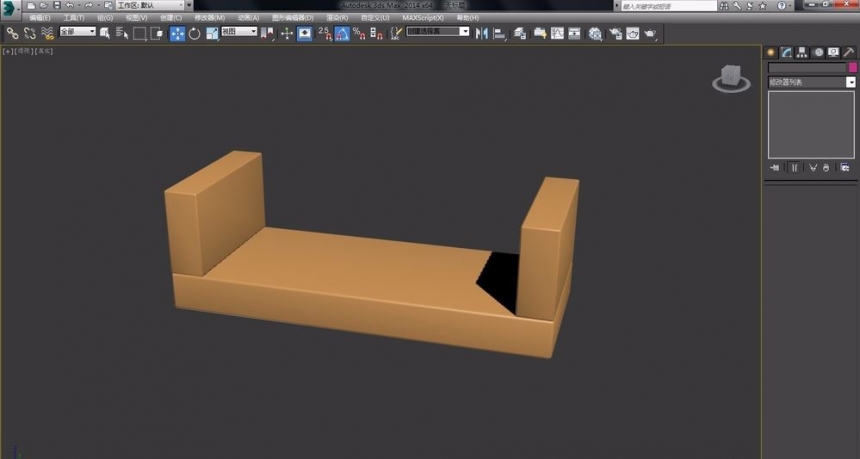860x459 pixels.
Task: Open the reference coordinate system dropdown 视图
Action: 239,32
